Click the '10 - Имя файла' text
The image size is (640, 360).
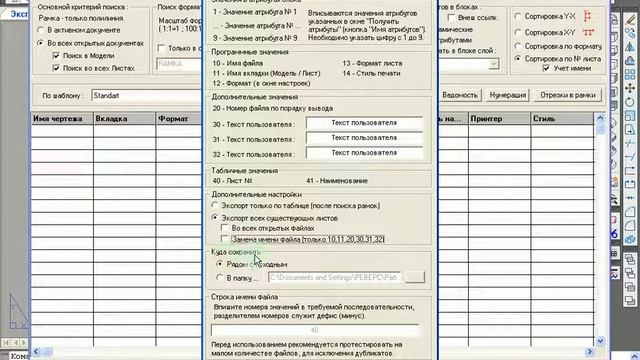point(238,63)
